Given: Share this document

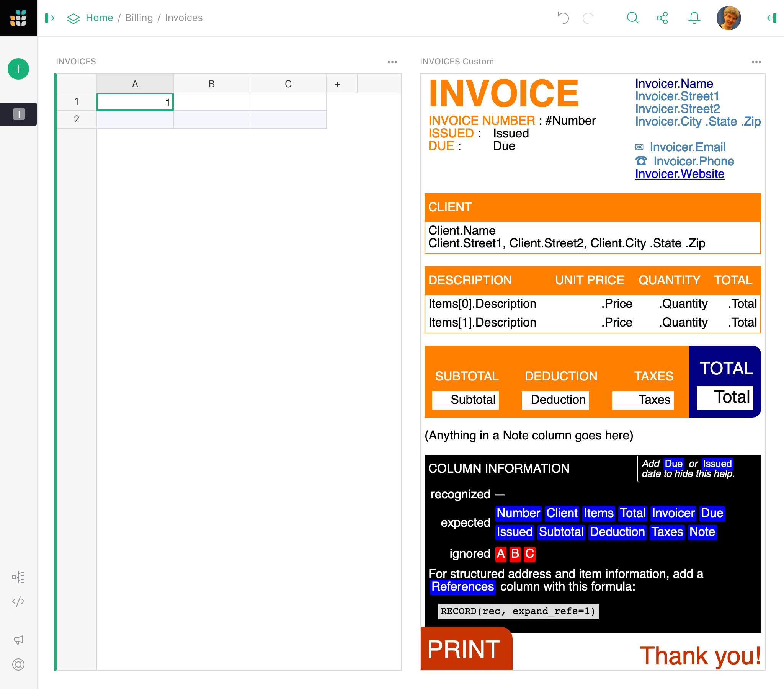Looking at the screenshot, I should click(663, 18).
